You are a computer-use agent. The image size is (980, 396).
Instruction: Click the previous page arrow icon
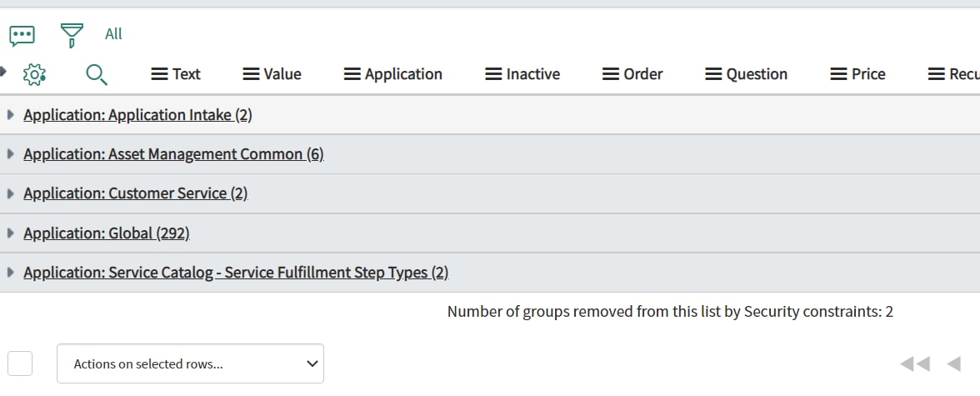[x=953, y=363]
